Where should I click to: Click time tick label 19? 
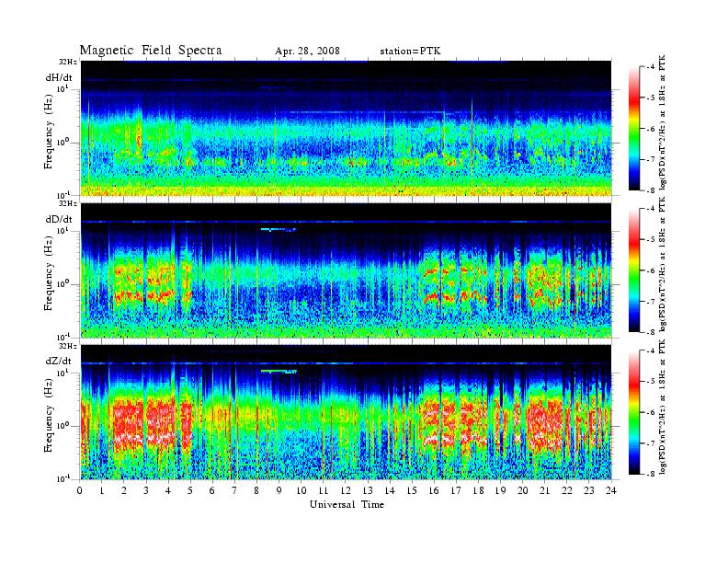click(500, 491)
